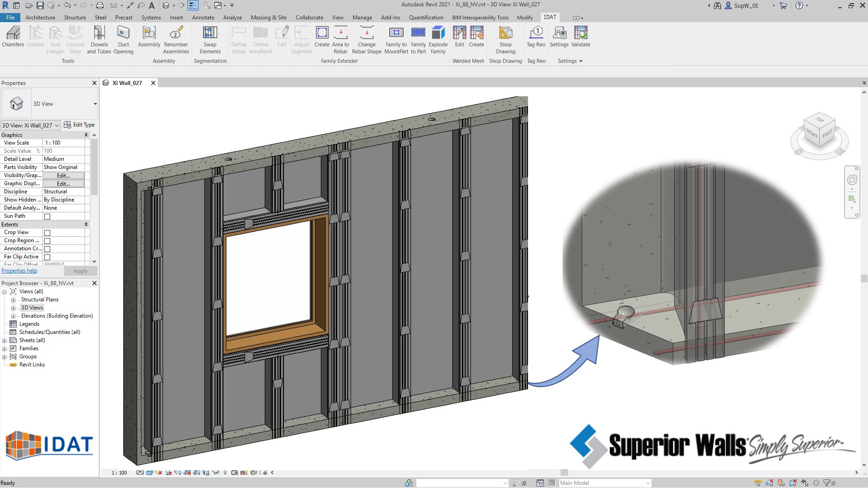
Task: Select the Tag Reo tool
Action: [x=536, y=38]
